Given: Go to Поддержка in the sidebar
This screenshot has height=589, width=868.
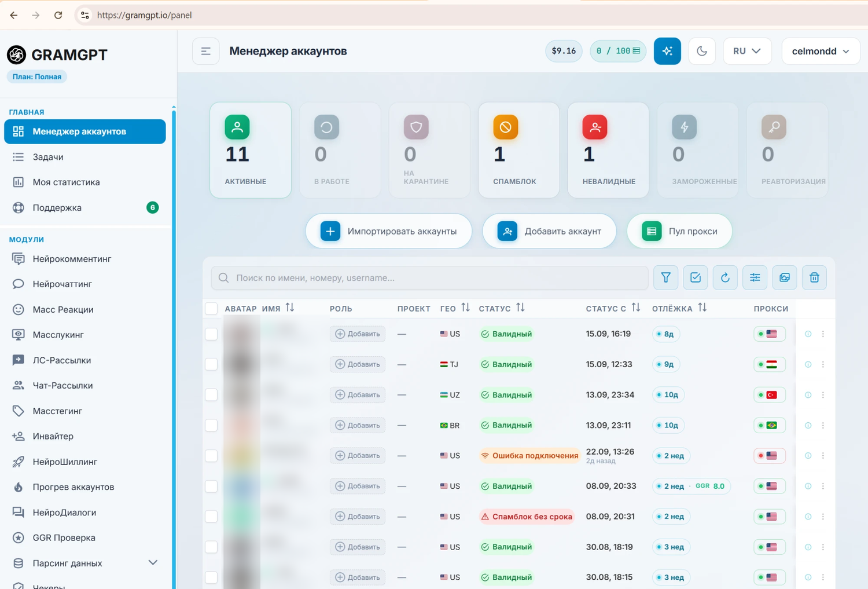Looking at the screenshot, I should coord(85,207).
